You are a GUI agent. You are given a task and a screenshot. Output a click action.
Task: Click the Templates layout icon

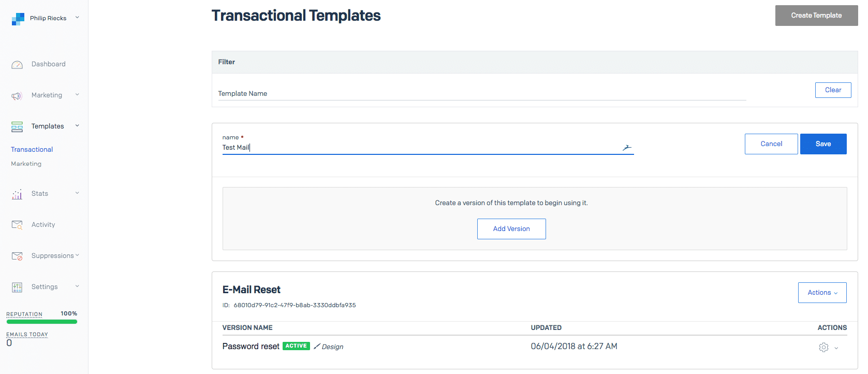17,127
